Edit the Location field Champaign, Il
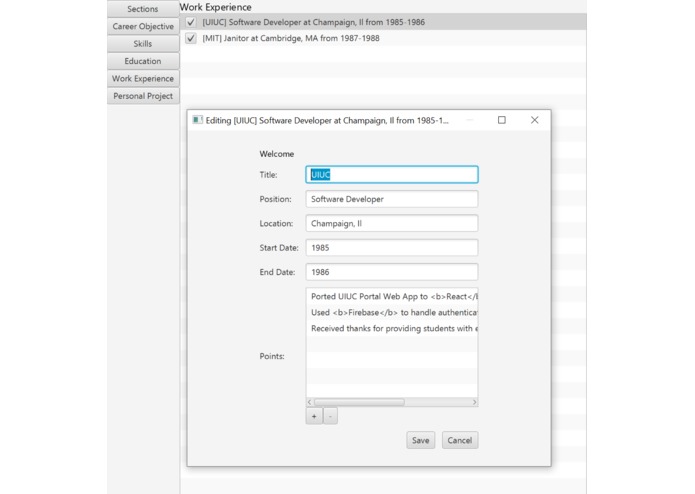 (392, 223)
